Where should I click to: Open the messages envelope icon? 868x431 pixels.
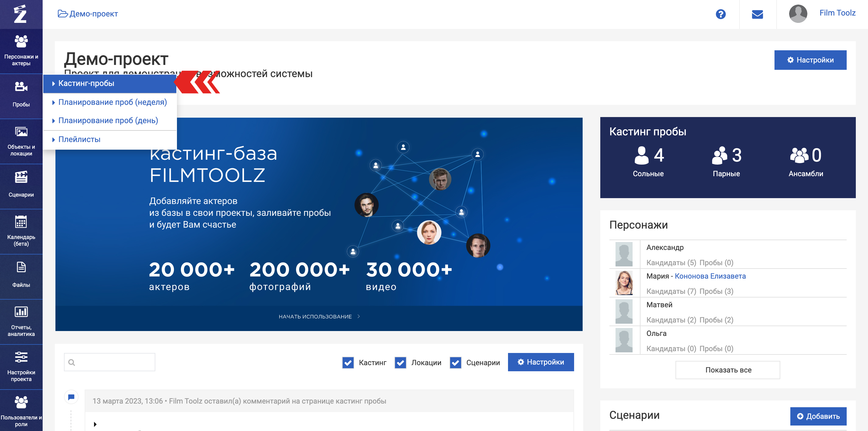[x=757, y=14]
